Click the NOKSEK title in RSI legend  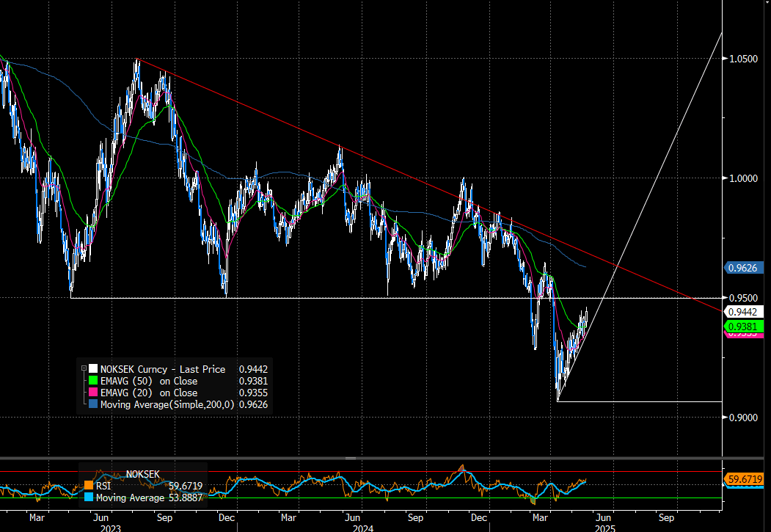pos(144,473)
